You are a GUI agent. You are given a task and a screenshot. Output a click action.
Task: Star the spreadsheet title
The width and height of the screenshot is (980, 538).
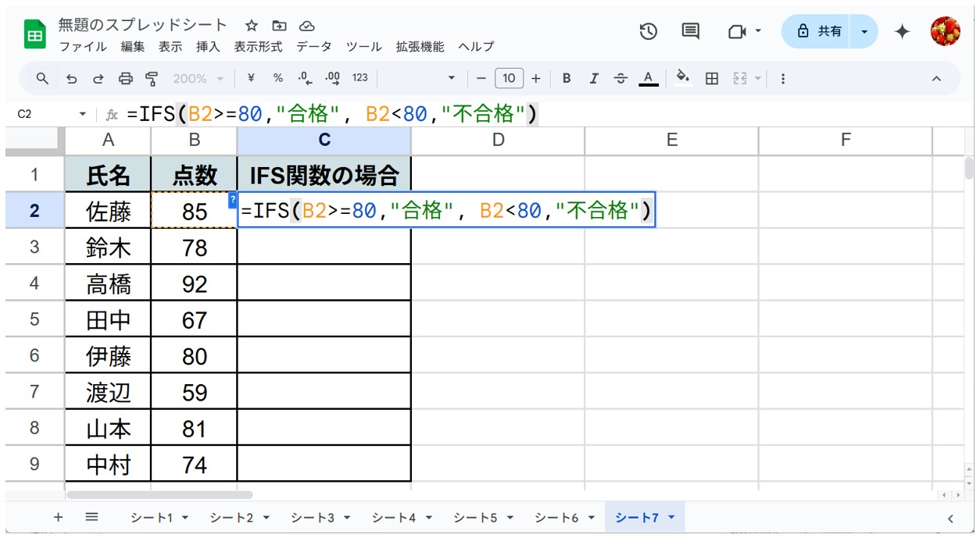coord(252,26)
